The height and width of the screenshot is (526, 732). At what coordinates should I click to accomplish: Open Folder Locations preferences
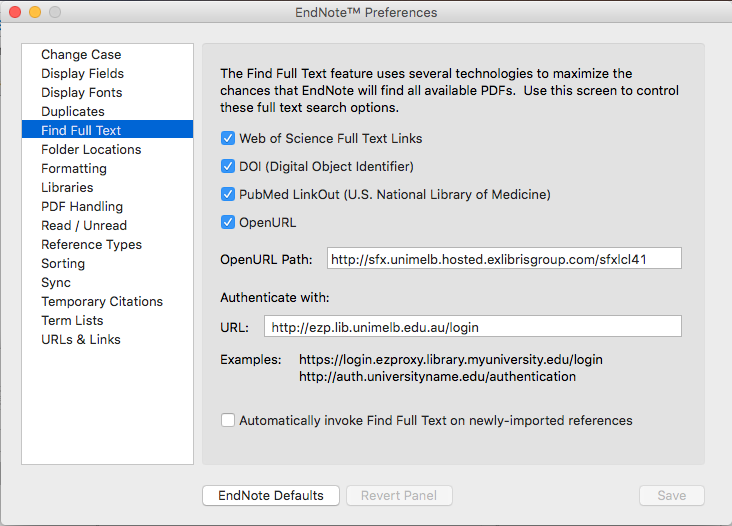[x=91, y=149]
